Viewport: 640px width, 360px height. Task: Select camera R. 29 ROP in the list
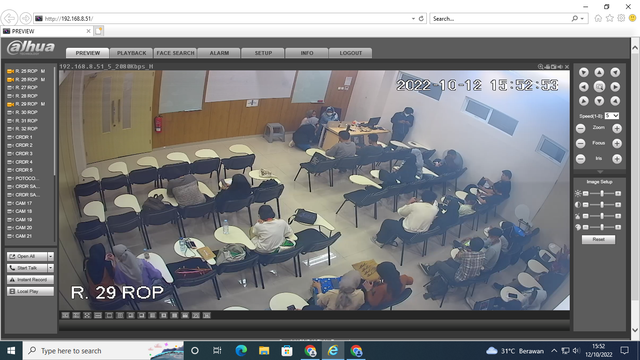[x=26, y=104]
